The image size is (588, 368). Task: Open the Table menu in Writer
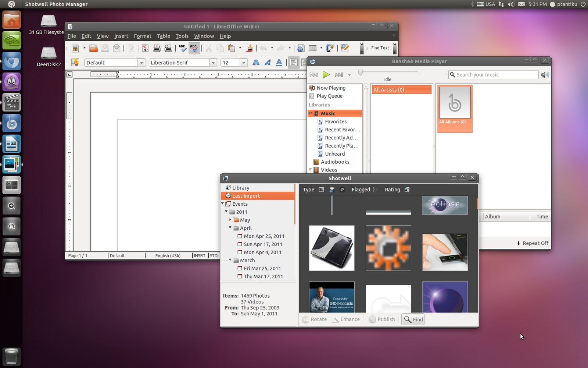[x=164, y=36]
